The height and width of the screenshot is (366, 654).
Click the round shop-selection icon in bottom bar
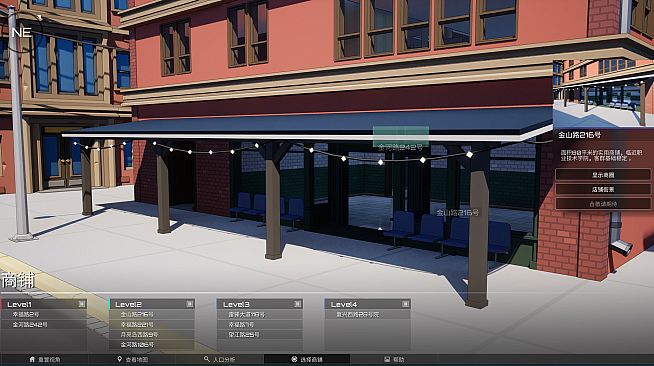(294, 359)
